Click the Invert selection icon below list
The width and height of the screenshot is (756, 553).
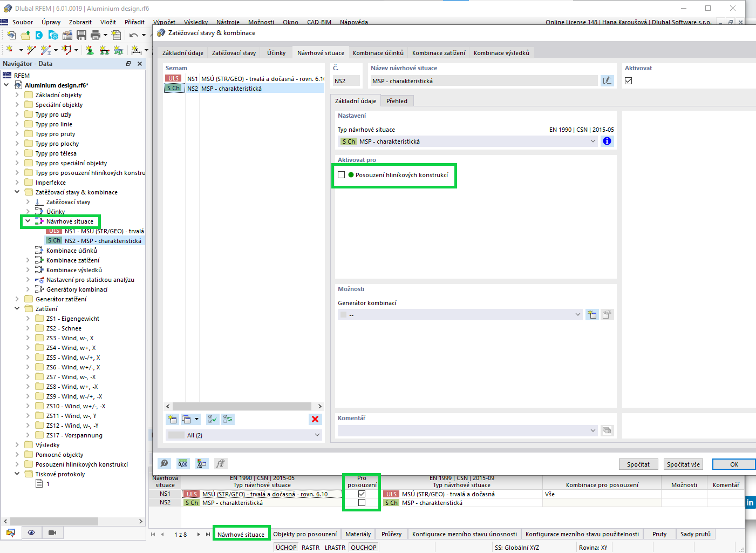point(228,419)
